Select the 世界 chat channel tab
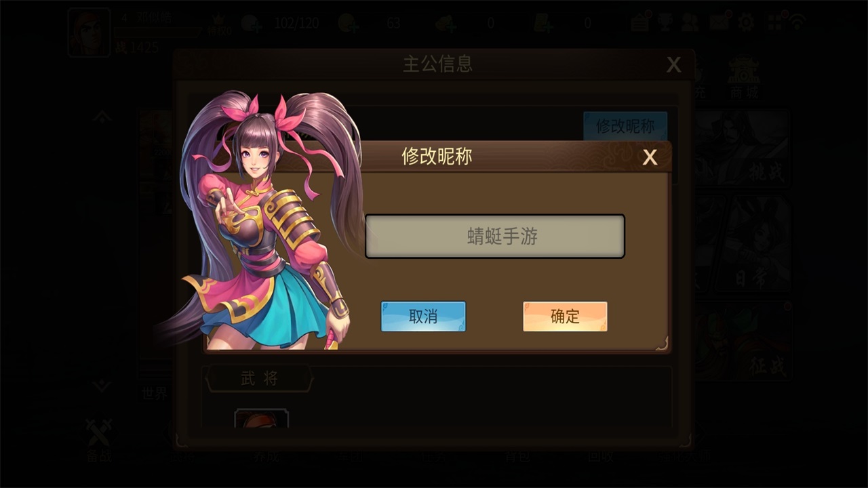This screenshot has width=868, height=488. coord(155,393)
